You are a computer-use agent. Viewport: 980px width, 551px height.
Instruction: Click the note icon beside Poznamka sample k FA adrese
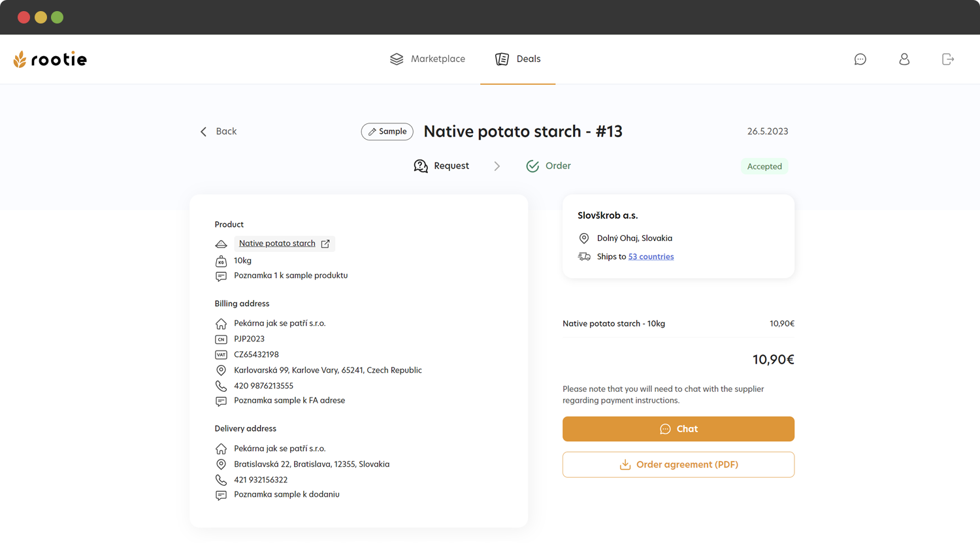tap(221, 401)
